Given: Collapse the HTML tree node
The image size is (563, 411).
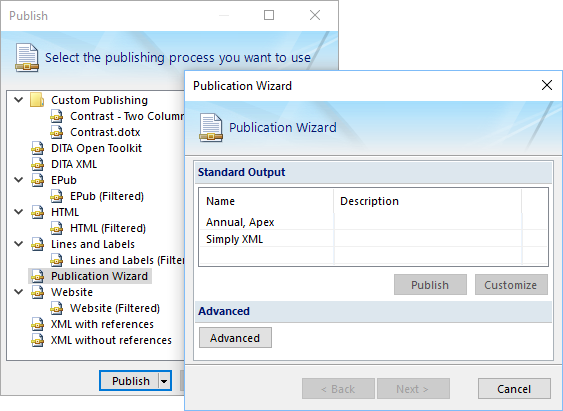Looking at the screenshot, I should tap(19, 212).
